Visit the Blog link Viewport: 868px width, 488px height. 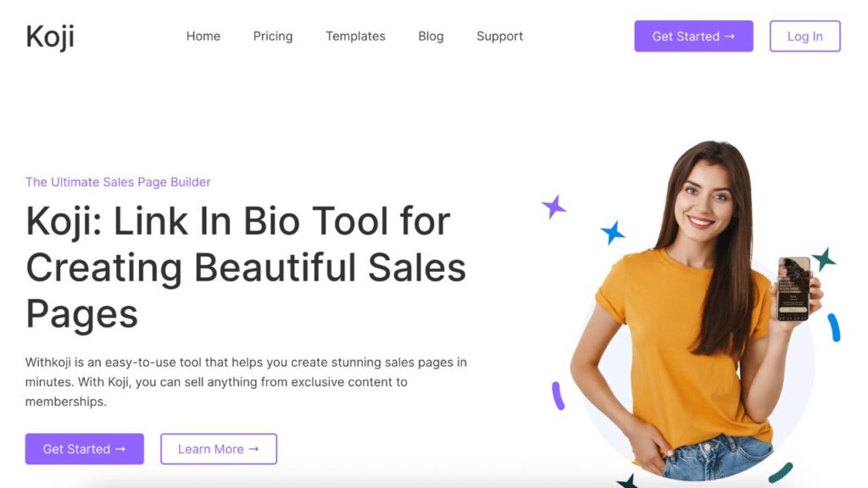[x=431, y=36]
